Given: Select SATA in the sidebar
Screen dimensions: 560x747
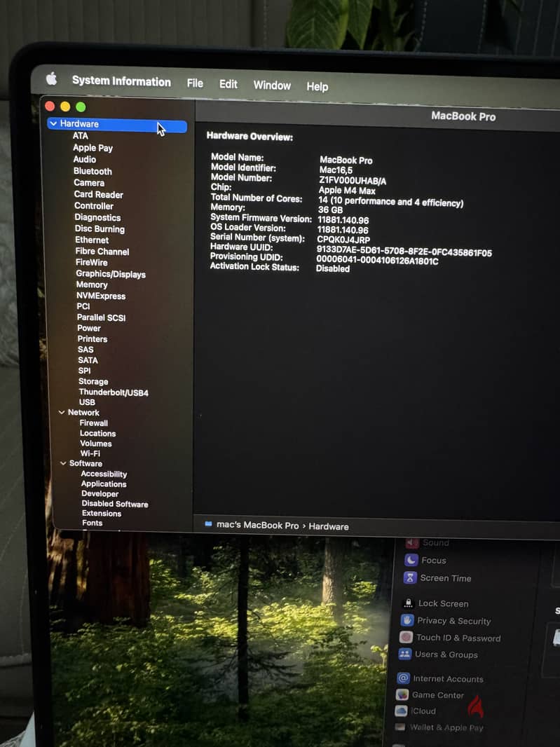Looking at the screenshot, I should (88, 361).
